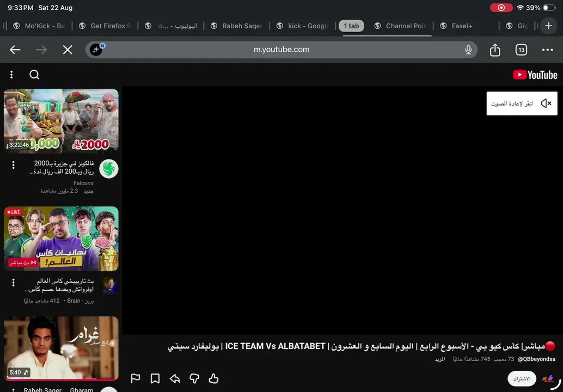
Task: Open the browser three-dot overflow menu
Action: 547,50
